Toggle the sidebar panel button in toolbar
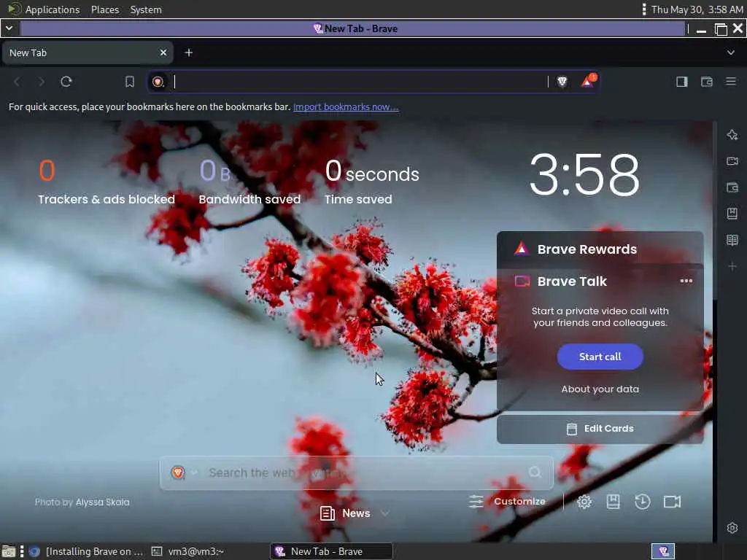747x560 pixels. (x=682, y=82)
